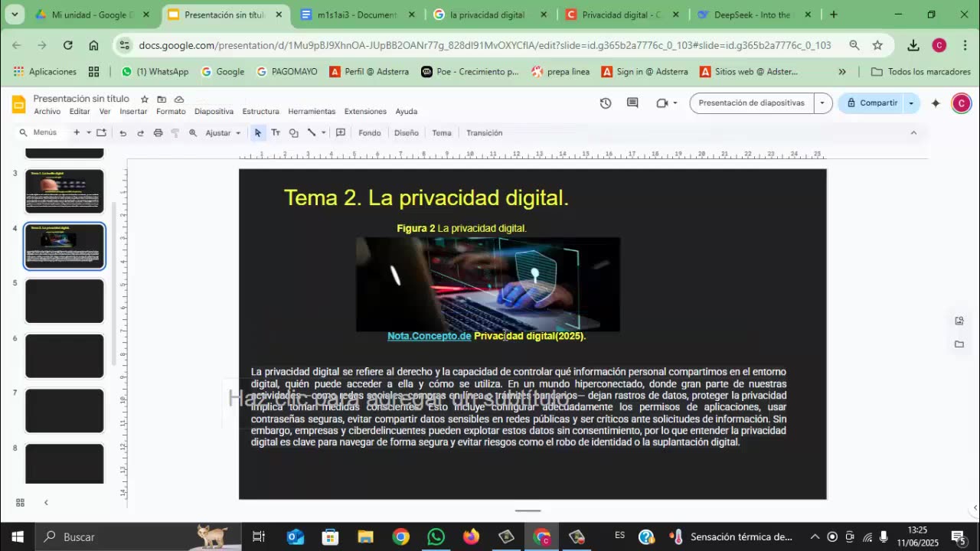Choose the select cursor tool
This screenshot has width=980, height=551.
coord(258,132)
